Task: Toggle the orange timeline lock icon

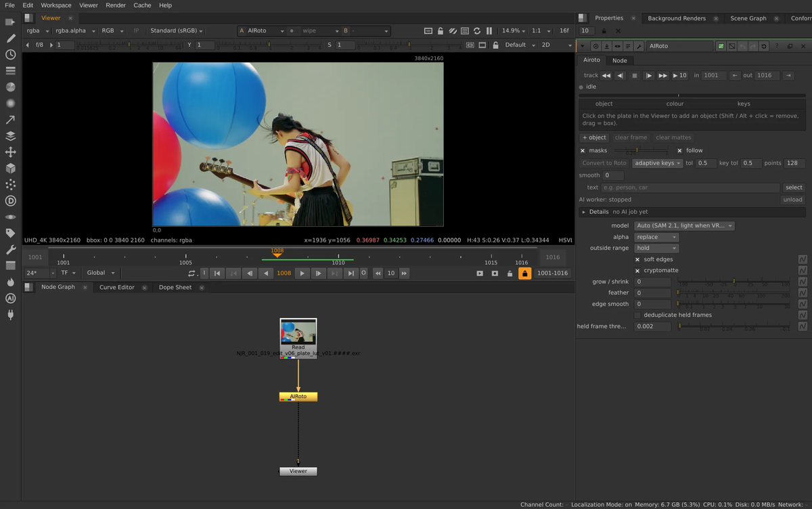Action: (524, 273)
